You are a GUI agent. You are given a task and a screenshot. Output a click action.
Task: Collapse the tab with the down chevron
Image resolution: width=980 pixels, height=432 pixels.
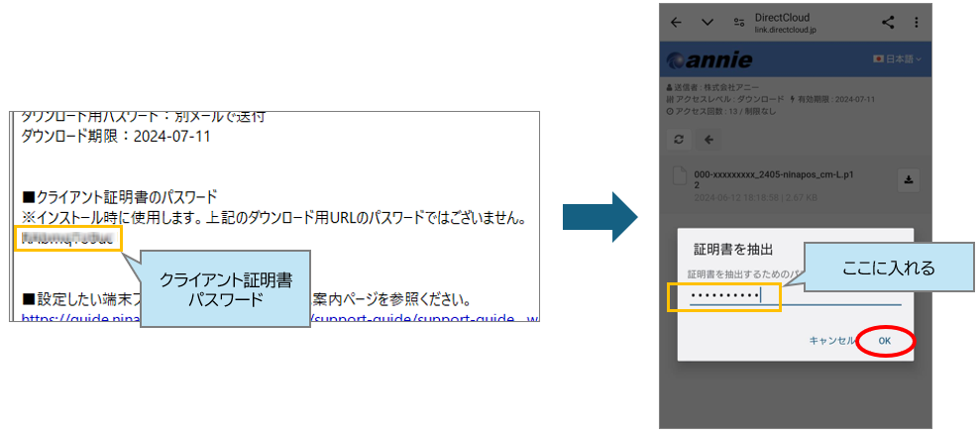[708, 23]
